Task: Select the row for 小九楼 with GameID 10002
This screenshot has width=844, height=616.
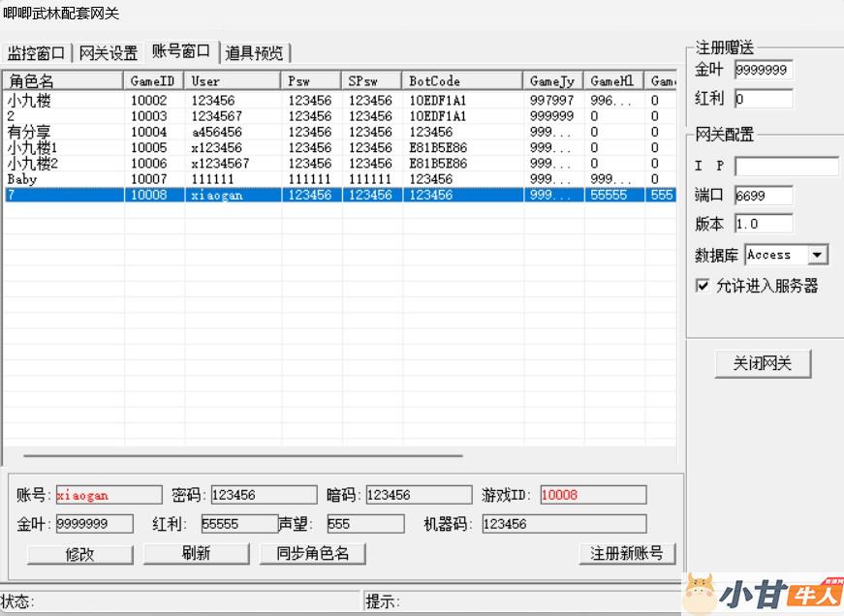Action: [340, 100]
